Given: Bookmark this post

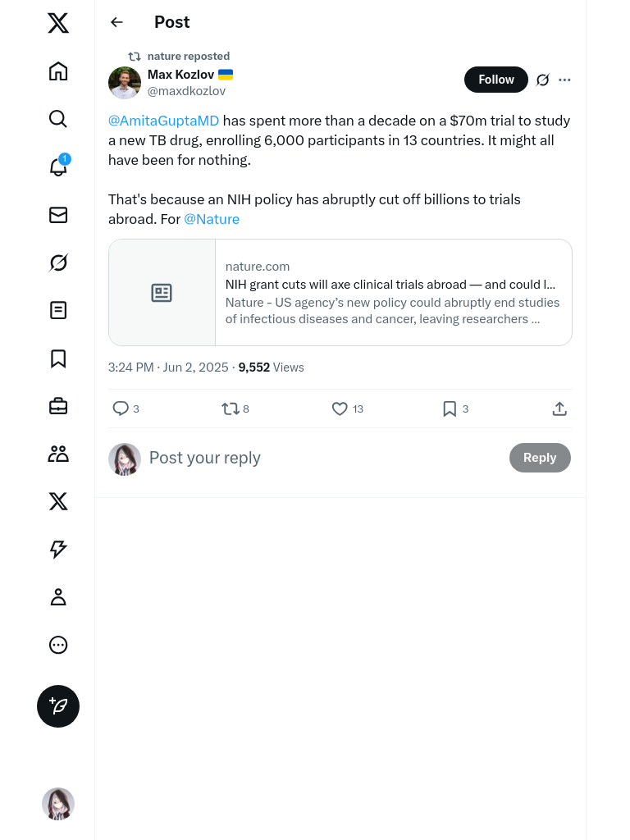Looking at the screenshot, I should (x=450, y=409).
